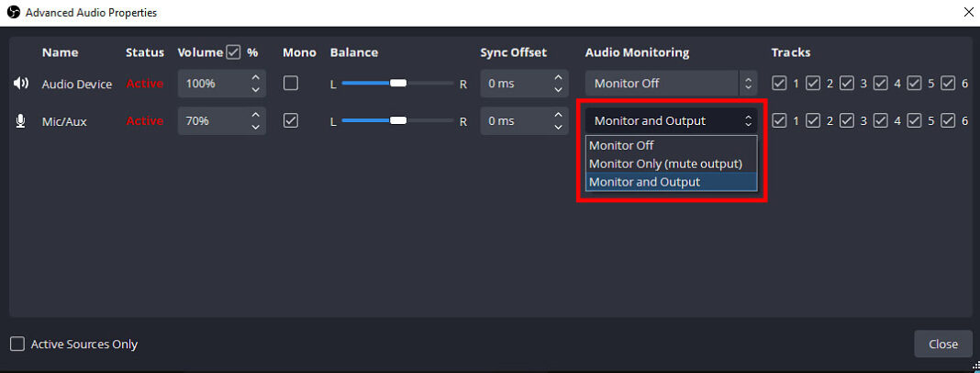
Task: Close the window with the X button
Action: pyautogui.click(x=968, y=12)
